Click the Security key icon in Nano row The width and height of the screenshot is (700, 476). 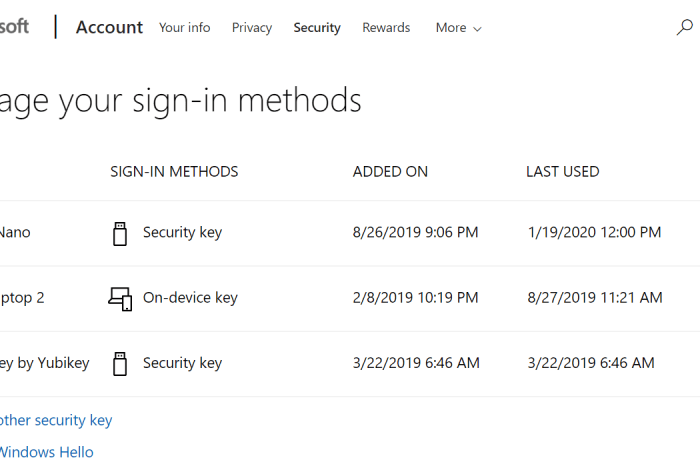(x=120, y=233)
